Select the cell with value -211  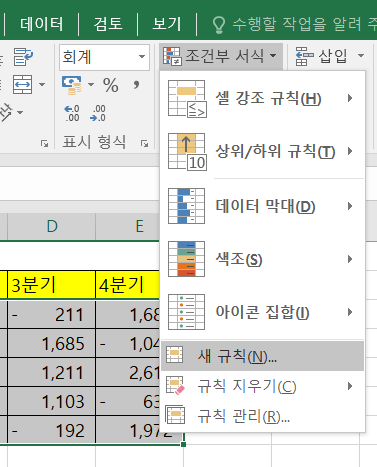[x=52, y=314]
